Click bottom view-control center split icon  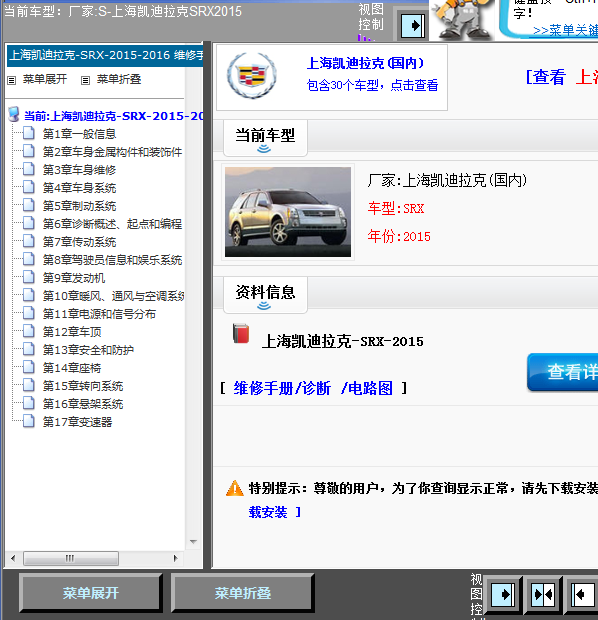pos(543,594)
